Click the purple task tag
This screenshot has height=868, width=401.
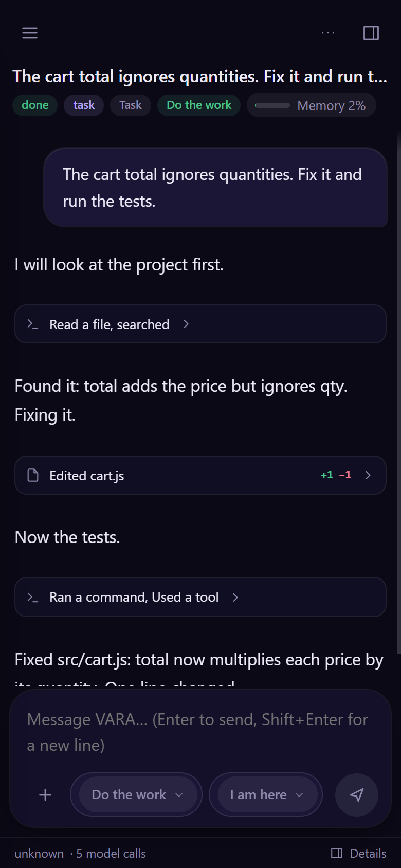pyautogui.click(x=84, y=105)
